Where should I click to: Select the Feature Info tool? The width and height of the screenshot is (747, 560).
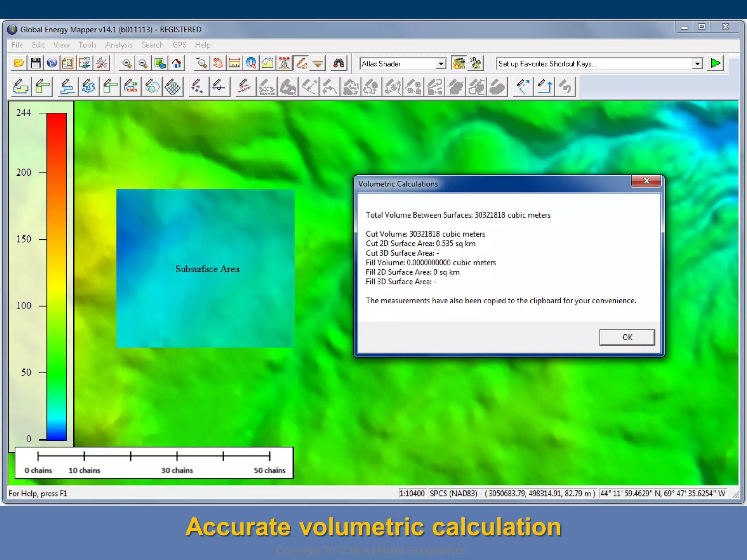click(251, 63)
